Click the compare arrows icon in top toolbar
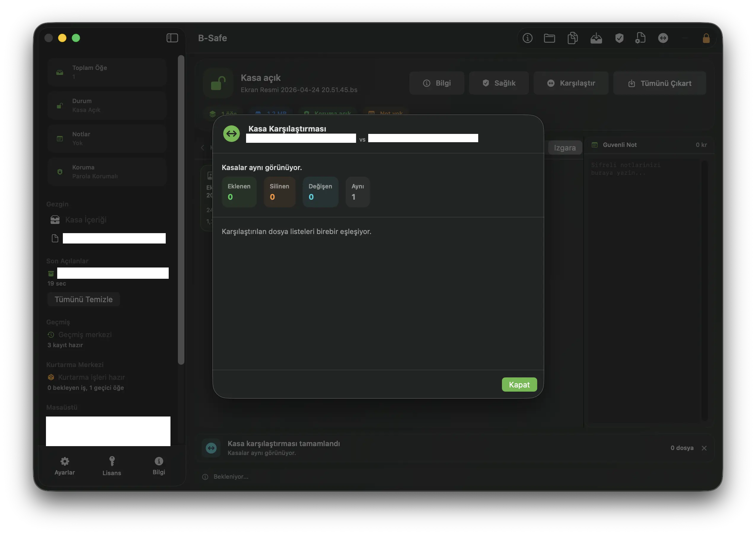The image size is (756, 535). [x=663, y=38]
